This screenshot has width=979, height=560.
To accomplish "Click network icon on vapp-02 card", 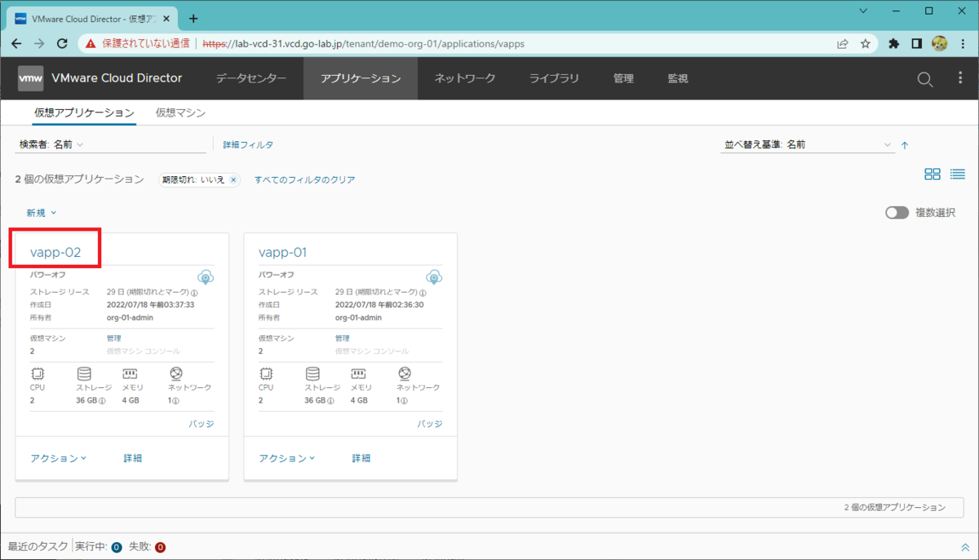I will point(175,373).
